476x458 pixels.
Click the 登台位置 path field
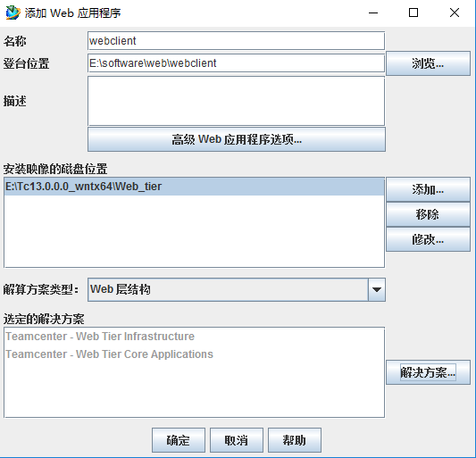tap(236, 63)
